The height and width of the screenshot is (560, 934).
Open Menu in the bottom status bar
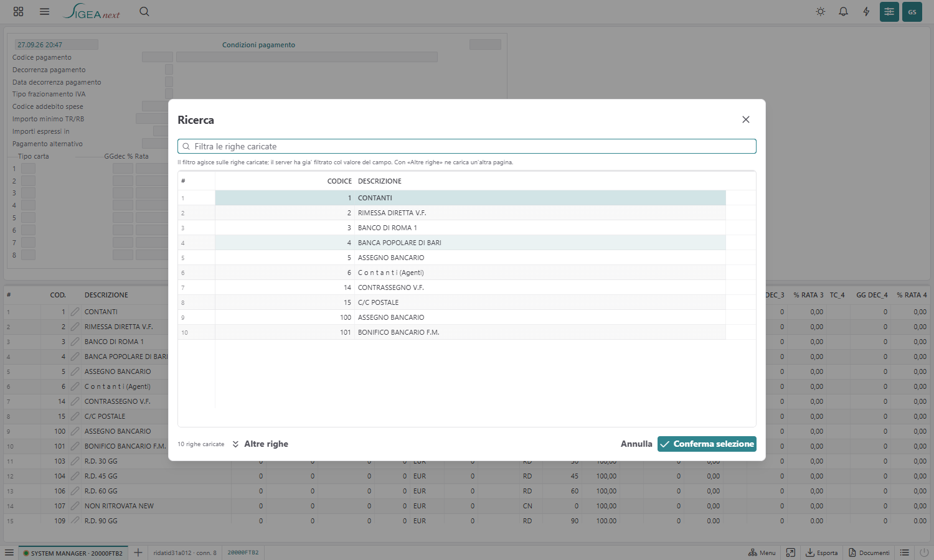coord(762,553)
